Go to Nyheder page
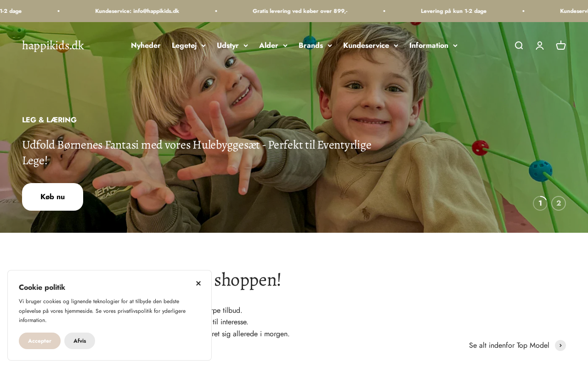 tap(146, 46)
